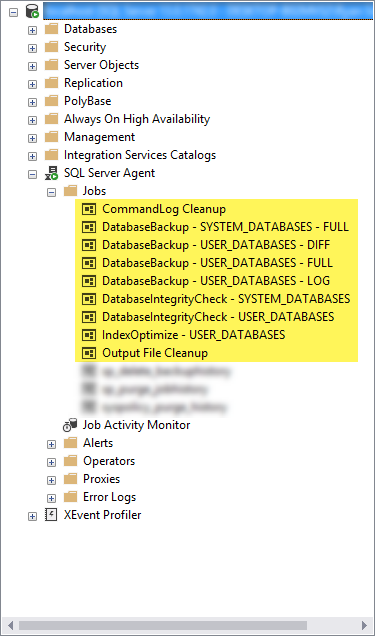
Task: Collapse the server root node
Action: tap(13, 12)
